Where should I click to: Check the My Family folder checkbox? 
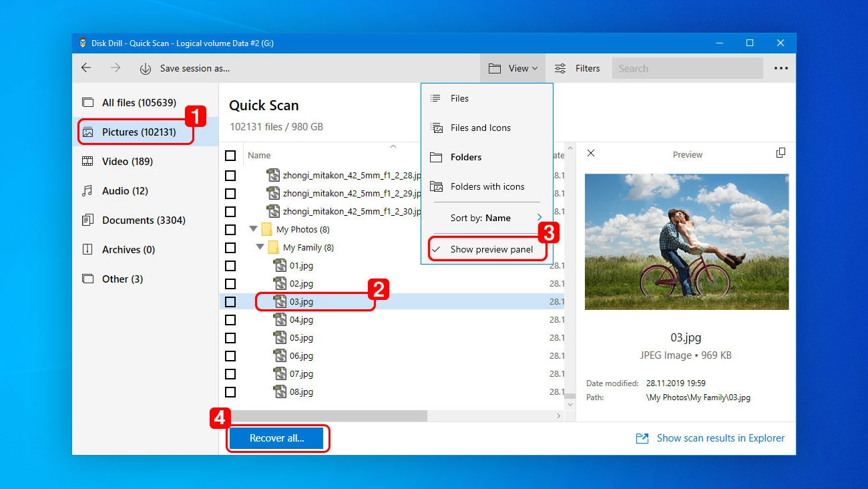click(x=230, y=248)
